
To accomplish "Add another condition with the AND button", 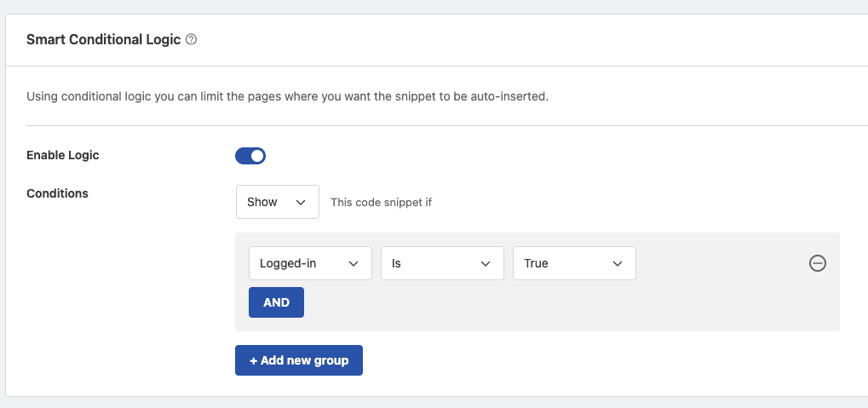I will point(276,302).
